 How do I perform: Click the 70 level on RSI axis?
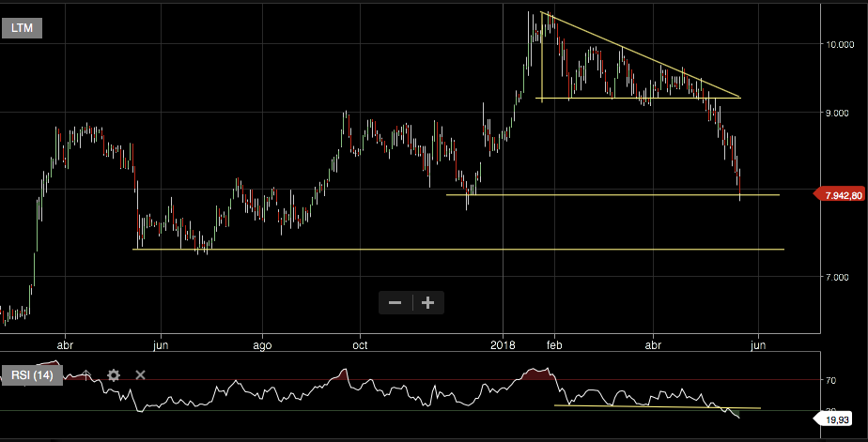coord(831,381)
